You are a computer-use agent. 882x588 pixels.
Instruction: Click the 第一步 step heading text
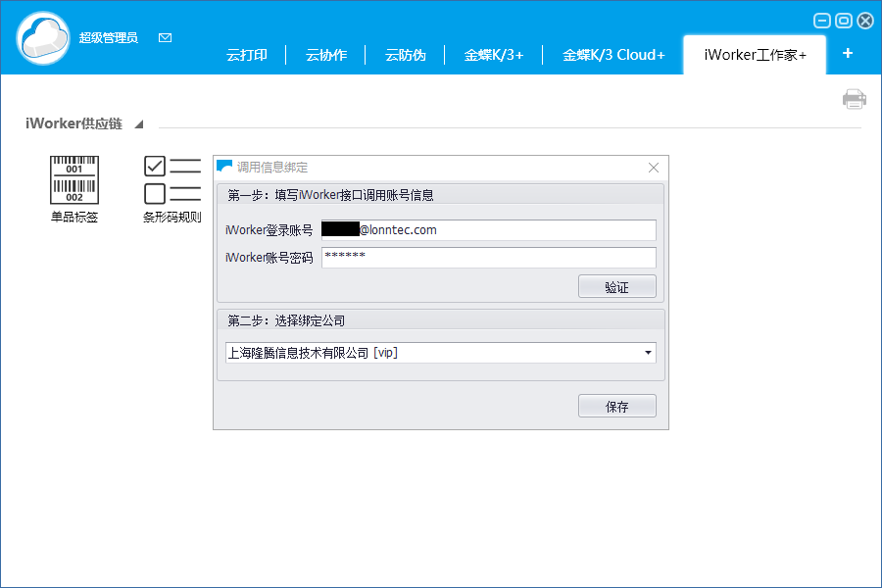tap(330, 195)
